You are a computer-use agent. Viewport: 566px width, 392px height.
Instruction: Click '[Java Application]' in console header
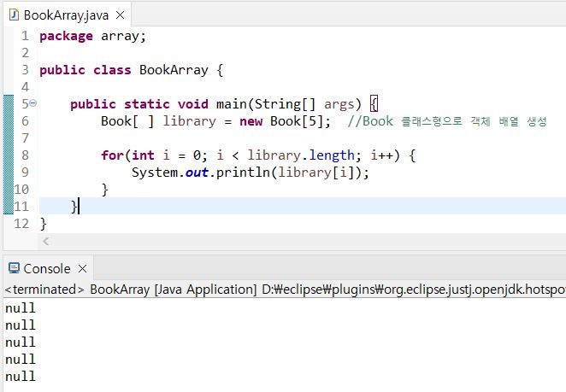[x=205, y=290]
